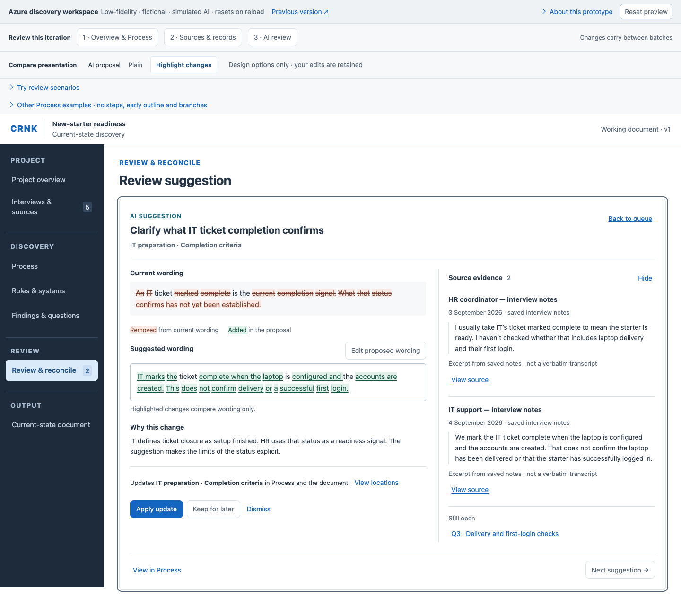Click Back to queue link

click(630, 219)
